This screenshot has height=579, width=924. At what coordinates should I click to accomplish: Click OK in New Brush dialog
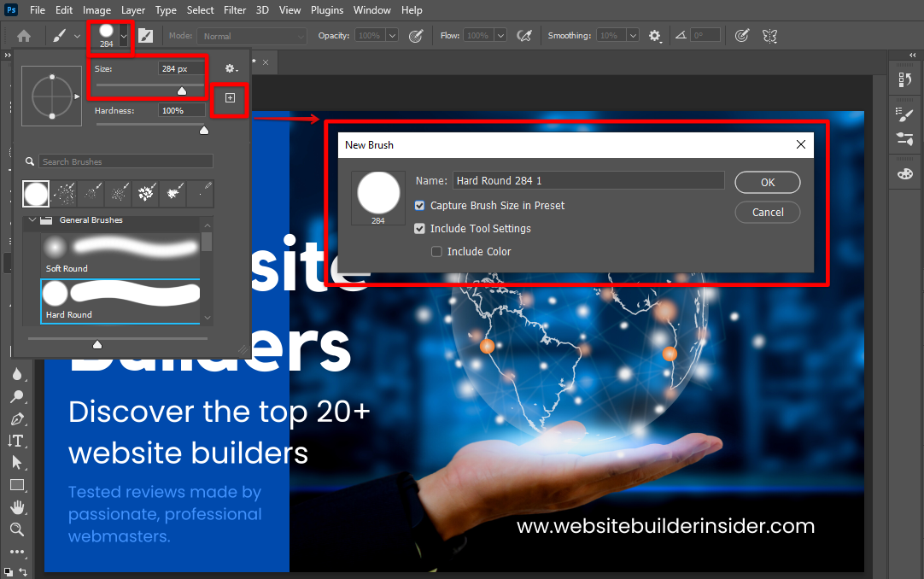pos(767,182)
